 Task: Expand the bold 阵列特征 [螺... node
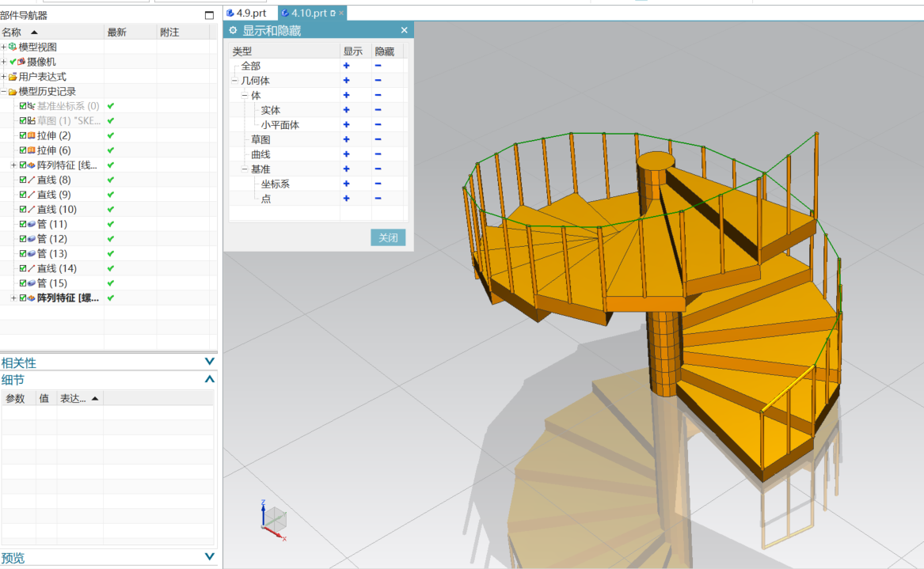(x=13, y=298)
